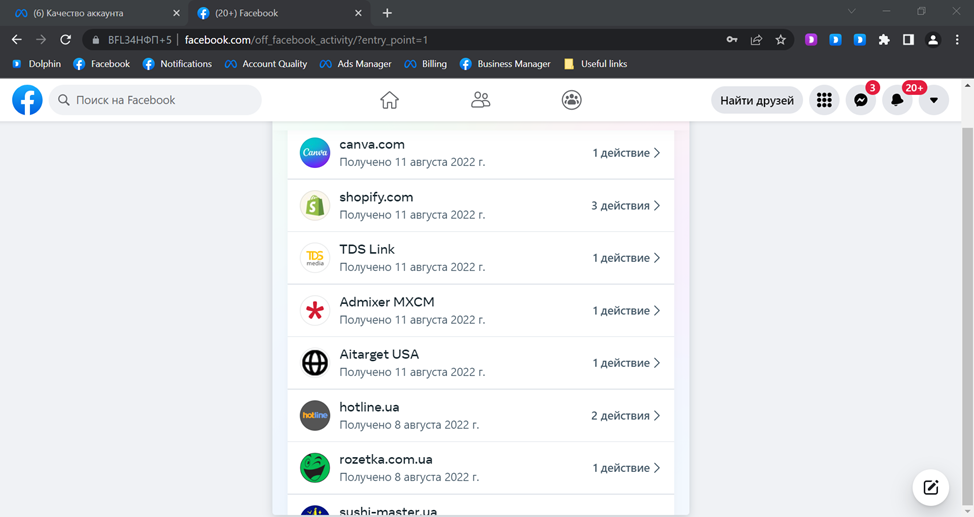974x517 pixels.
Task: Open the Friends icon in the top navigation
Action: click(x=480, y=100)
